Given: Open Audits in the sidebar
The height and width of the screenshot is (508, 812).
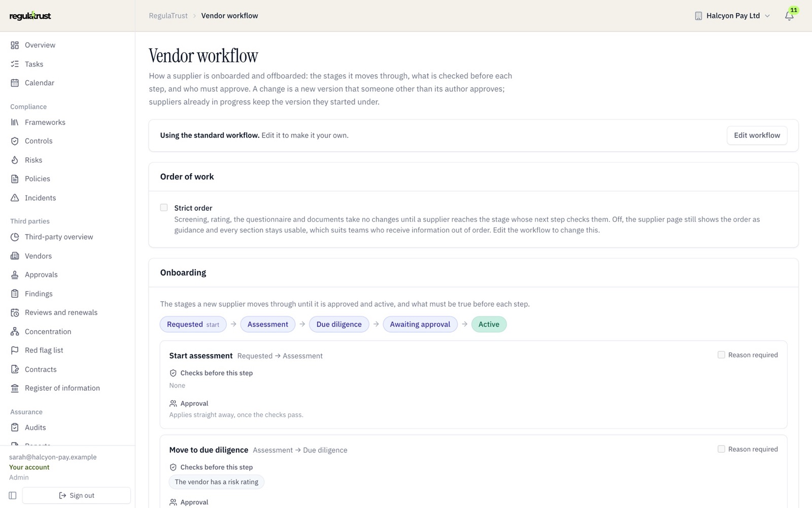Looking at the screenshot, I should [35, 428].
